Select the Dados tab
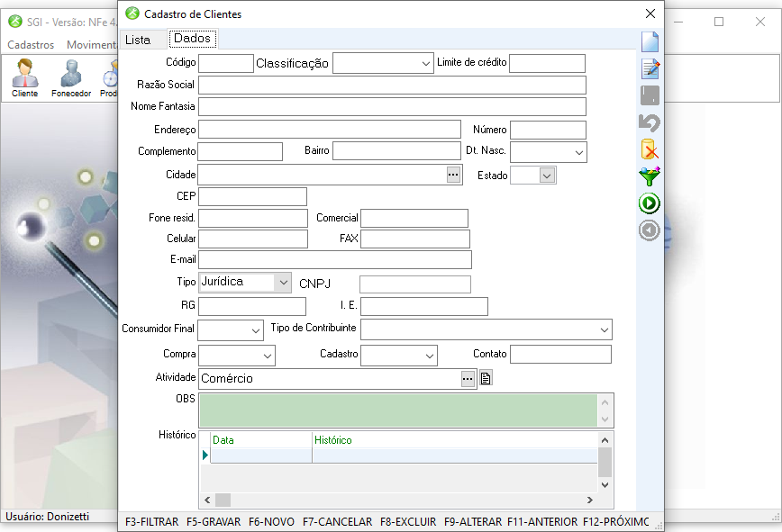Viewport: 782px width, 532px height. [x=193, y=39]
